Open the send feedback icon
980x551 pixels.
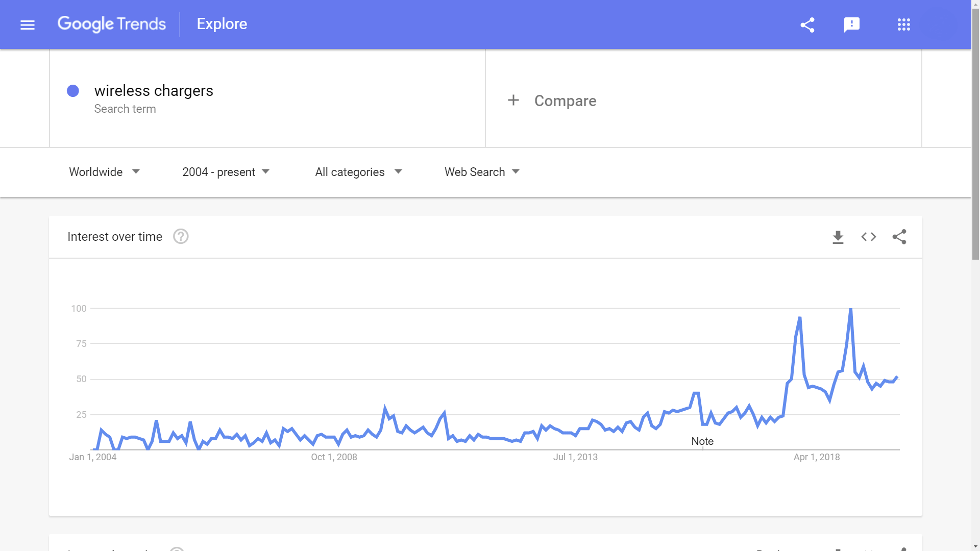(852, 24)
